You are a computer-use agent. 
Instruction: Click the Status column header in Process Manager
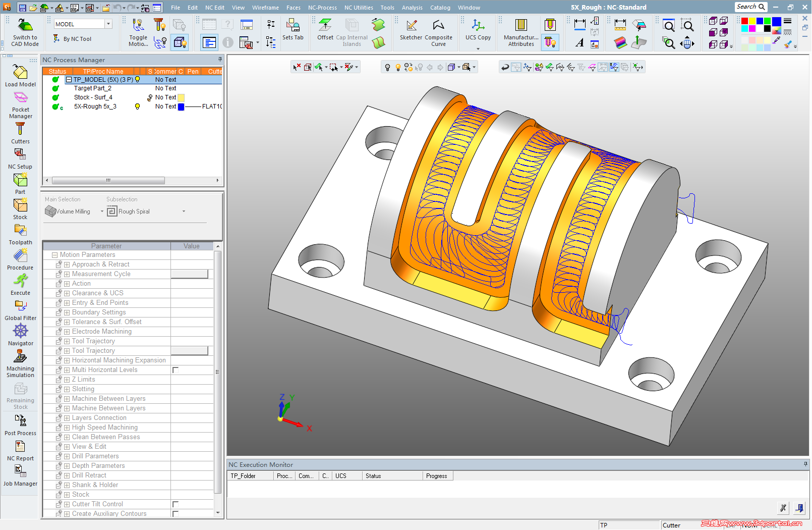[57, 72]
